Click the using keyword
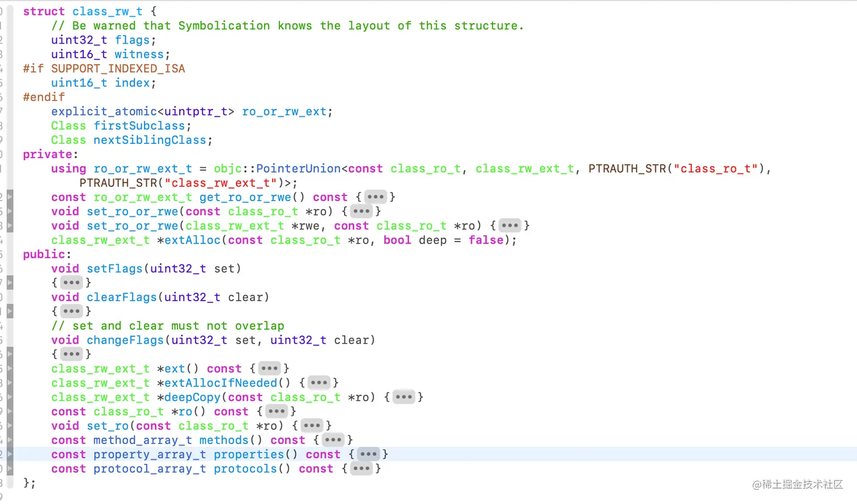The height and width of the screenshot is (504, 857). pos(69,169)
